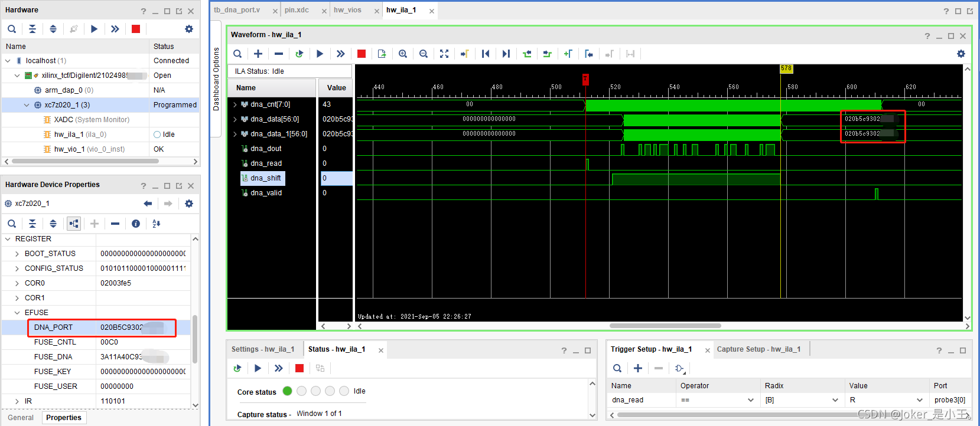Viewport: 980px width, 426px height.
Task: Search probes in Trigger Setup
Action: 617,368
